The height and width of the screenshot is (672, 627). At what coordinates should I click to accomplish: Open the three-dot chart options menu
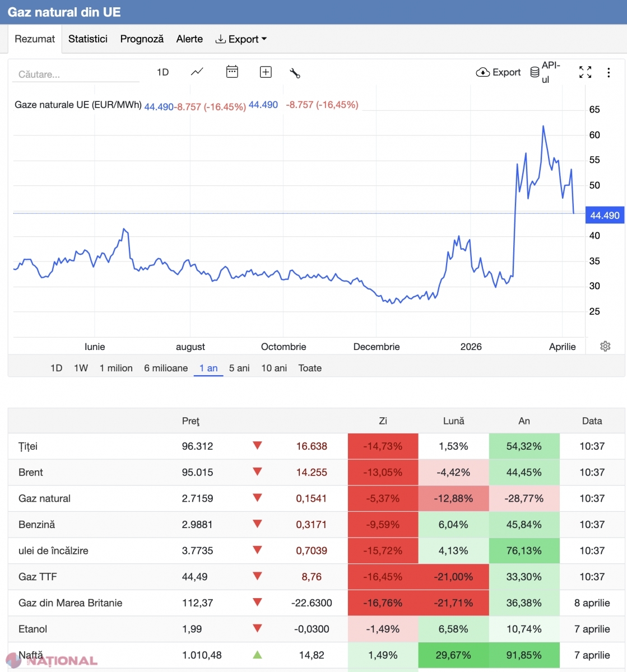click(609, 72)
